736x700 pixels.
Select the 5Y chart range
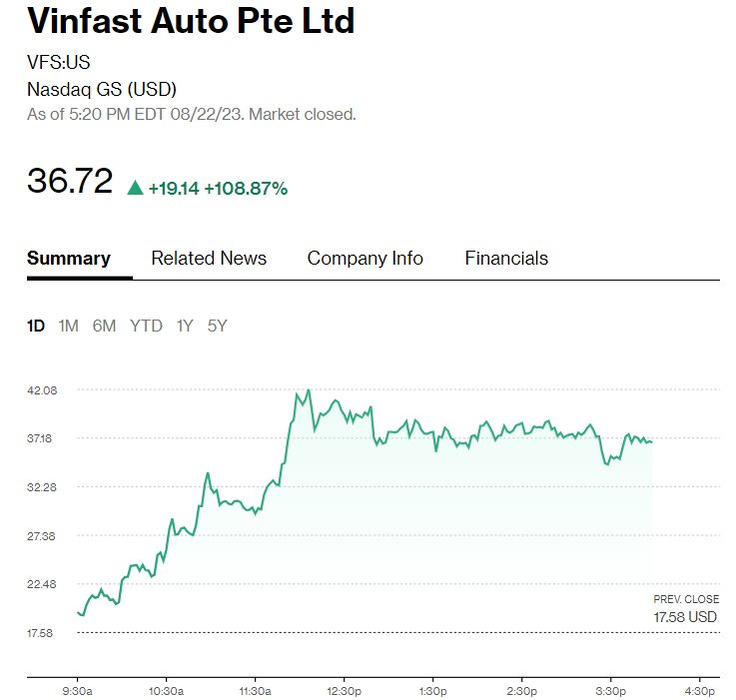[x=218, y=326]
